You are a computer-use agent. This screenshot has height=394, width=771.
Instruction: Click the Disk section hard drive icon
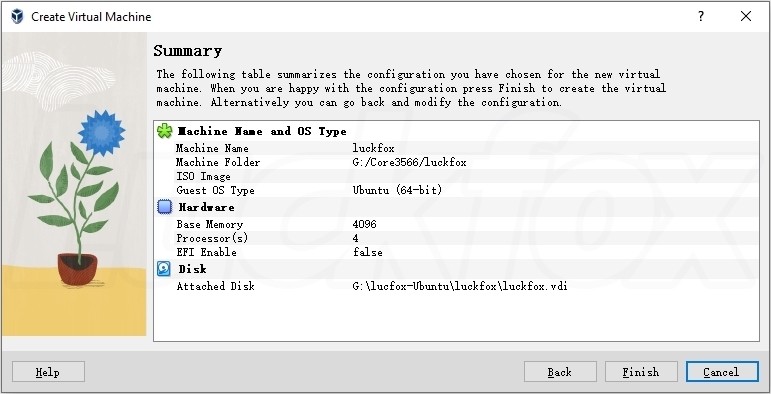click(164, 269)
